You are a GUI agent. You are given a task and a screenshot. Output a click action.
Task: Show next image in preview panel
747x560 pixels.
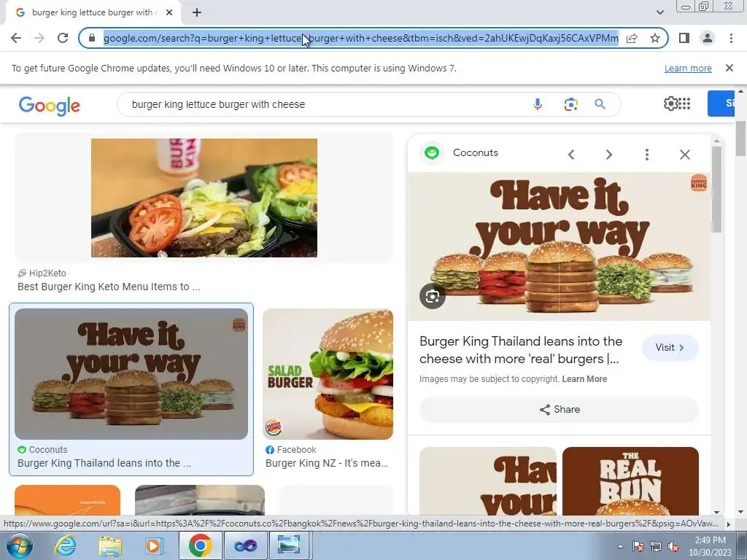(x=608, y=155)
